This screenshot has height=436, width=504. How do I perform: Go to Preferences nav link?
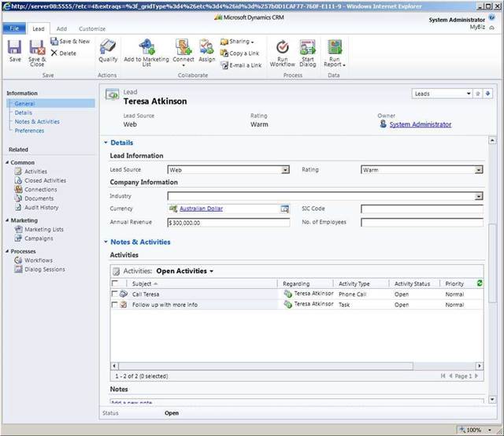29,131
